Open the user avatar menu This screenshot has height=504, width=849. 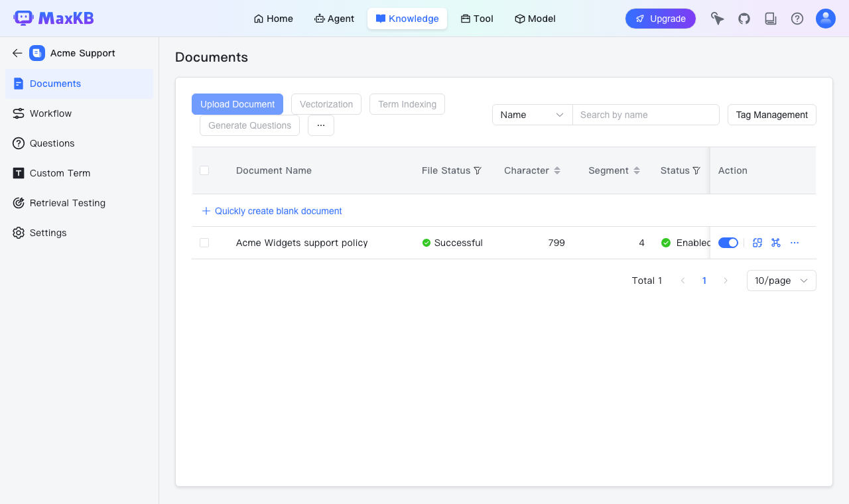pos(826,19)
